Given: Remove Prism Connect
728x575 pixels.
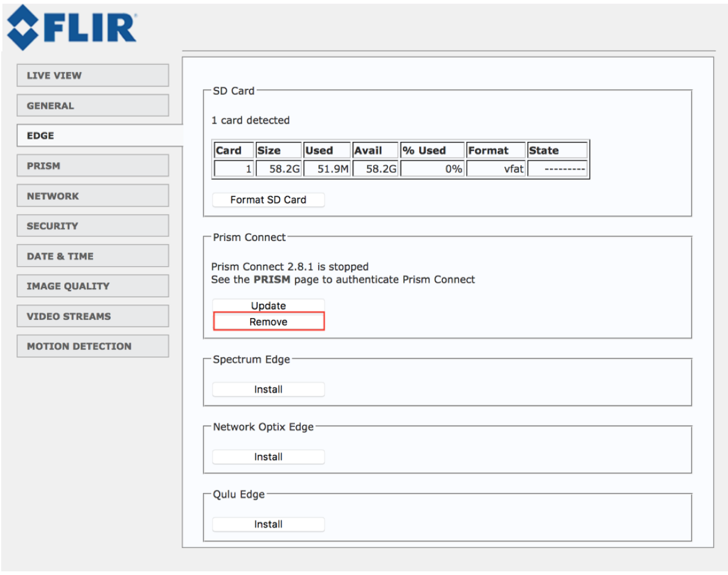Looking at the screenshot, I should coord(269,322).
